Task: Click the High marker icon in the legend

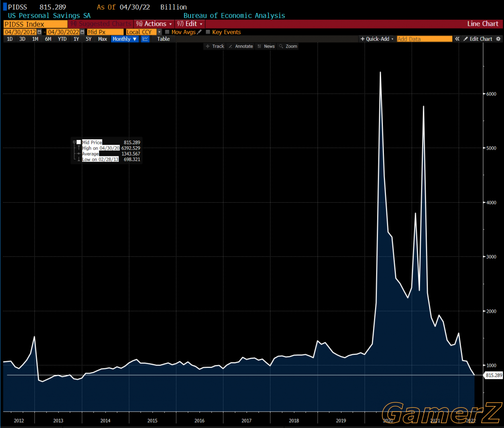Action: pyautogui.click(x=79, y=148)
